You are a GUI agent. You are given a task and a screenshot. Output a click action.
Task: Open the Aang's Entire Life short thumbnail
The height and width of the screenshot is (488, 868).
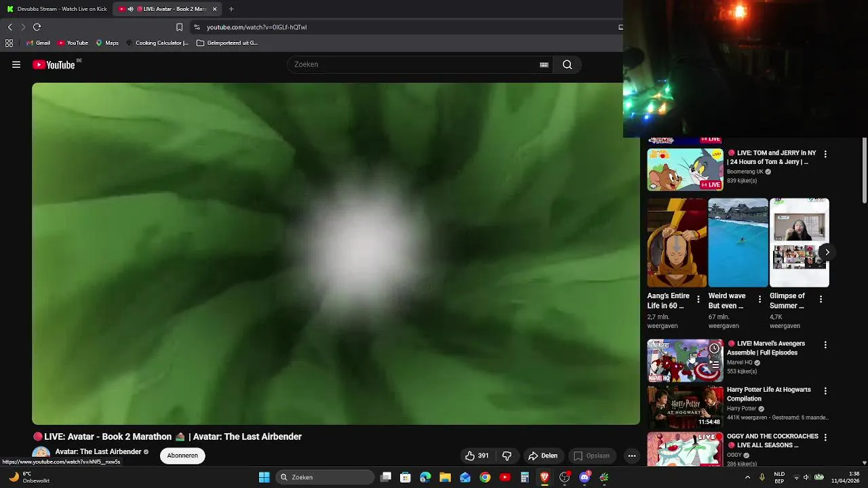[677, 243]
